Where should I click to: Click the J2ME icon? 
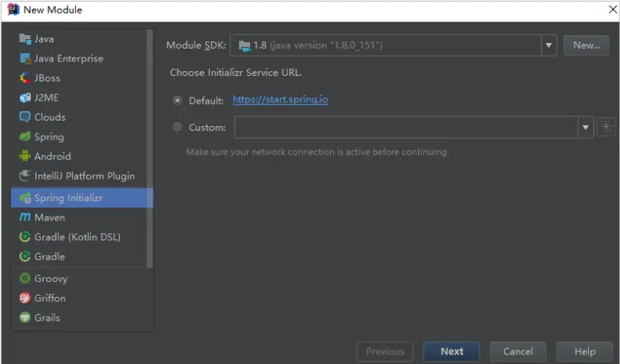[x=25, y=97]
